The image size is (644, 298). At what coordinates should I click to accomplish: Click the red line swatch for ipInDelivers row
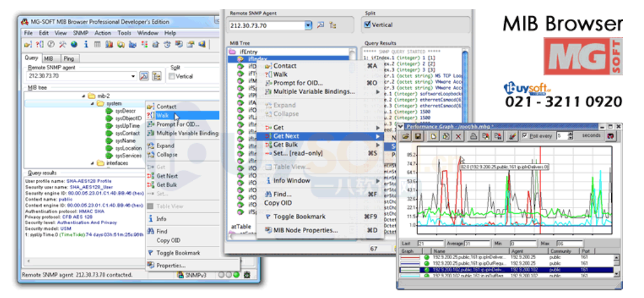(411, 257)
